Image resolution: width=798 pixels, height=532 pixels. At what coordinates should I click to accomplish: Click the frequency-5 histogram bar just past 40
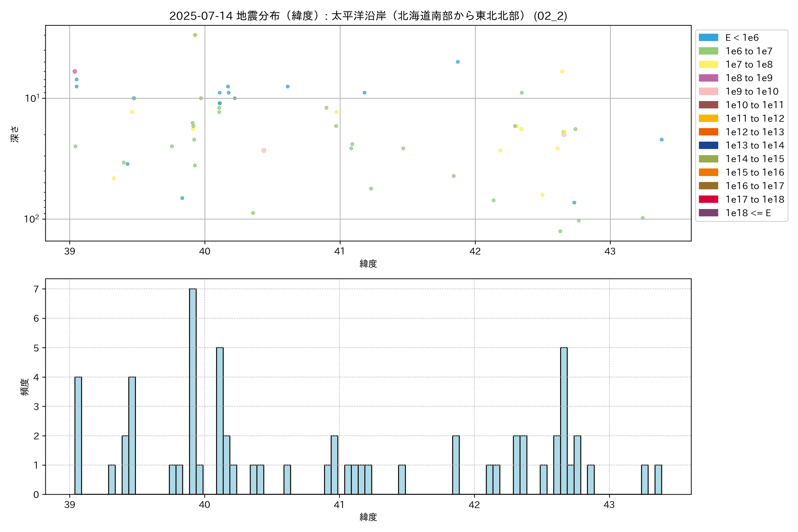click(x=220, y=421)
